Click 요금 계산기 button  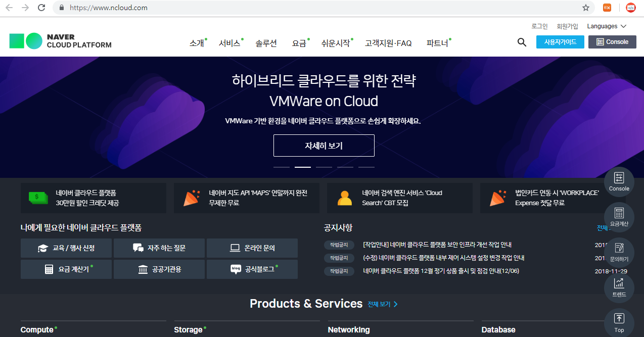click(x=66, y=269)
